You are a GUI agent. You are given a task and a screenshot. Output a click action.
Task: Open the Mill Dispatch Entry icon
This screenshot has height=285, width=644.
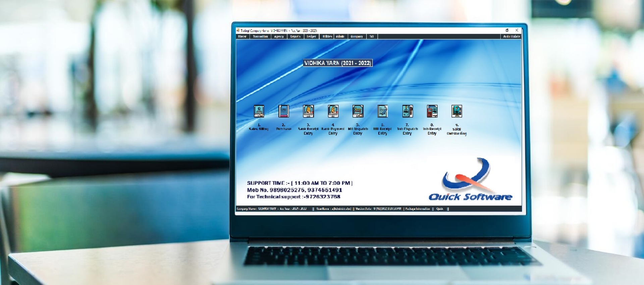click(x=358, y=111)
